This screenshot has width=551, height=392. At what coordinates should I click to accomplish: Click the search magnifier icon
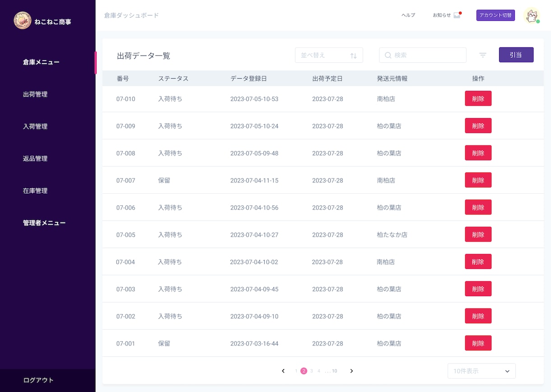[388, 55]
